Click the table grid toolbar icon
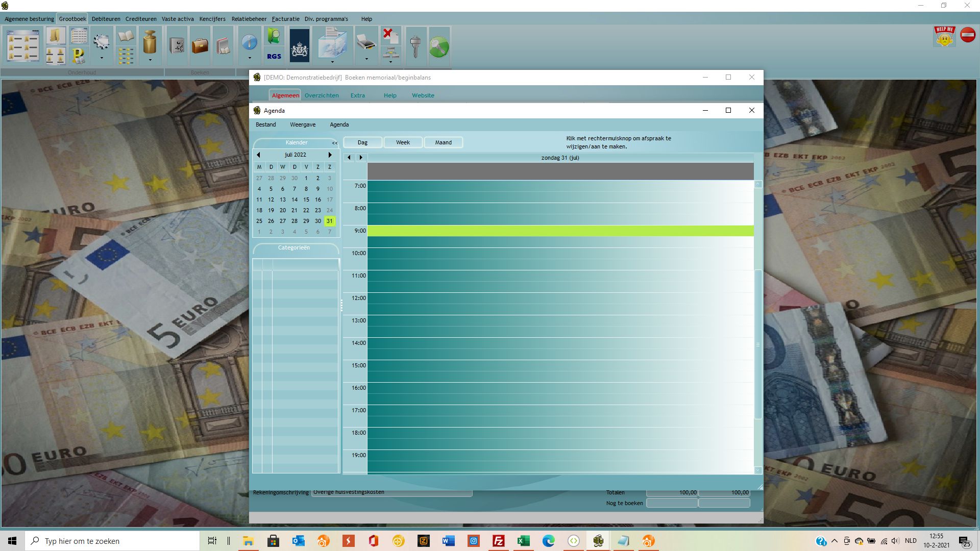This screenshot has width=980, height=551. (79, 36)
